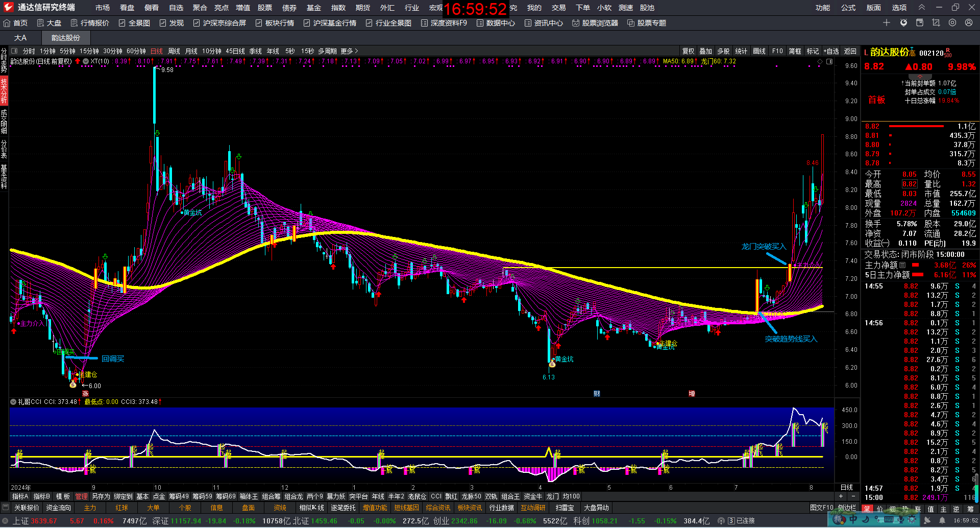
Task: Open the 公式 menu
Action: pyautogui.click(x=848, y=8)
